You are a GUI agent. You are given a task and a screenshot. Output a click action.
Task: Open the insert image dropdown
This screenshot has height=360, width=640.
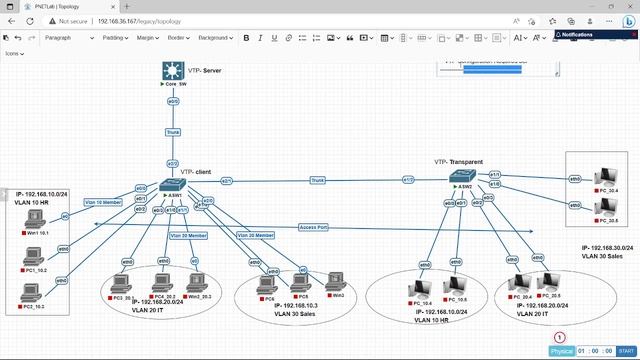[333, 38]
